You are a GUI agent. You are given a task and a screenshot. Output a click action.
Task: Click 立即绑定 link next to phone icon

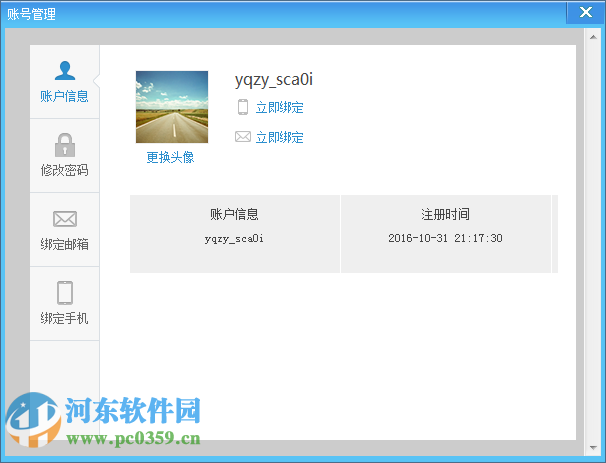[279, 107]
